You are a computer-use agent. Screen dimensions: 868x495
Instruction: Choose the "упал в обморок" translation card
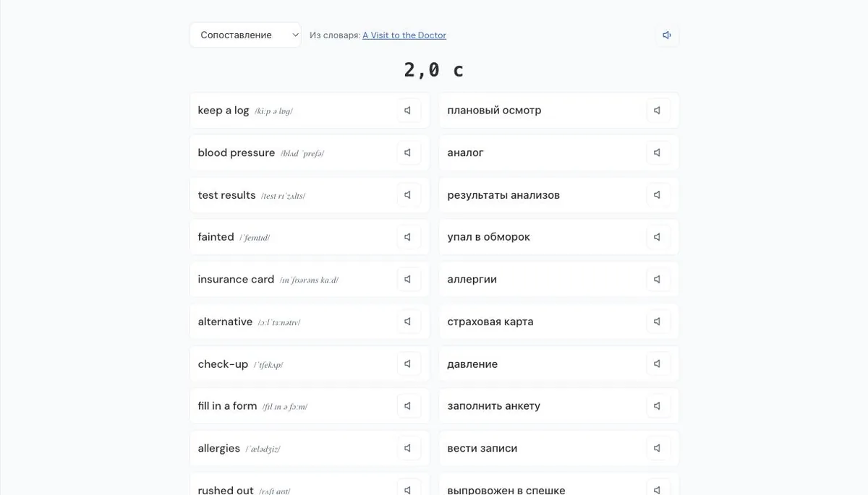click(x=559, y=237)
